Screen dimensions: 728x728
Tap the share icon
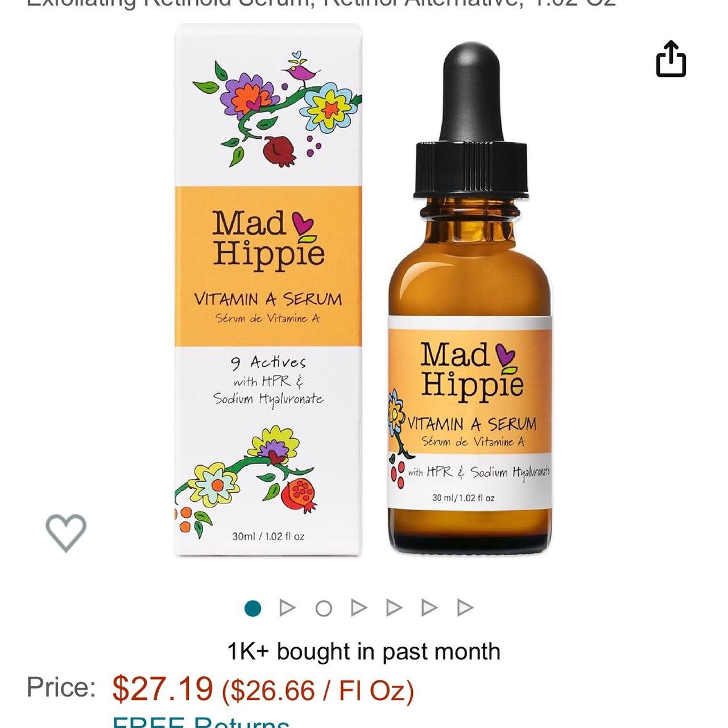pyautogui.click(x=671, y=59)
